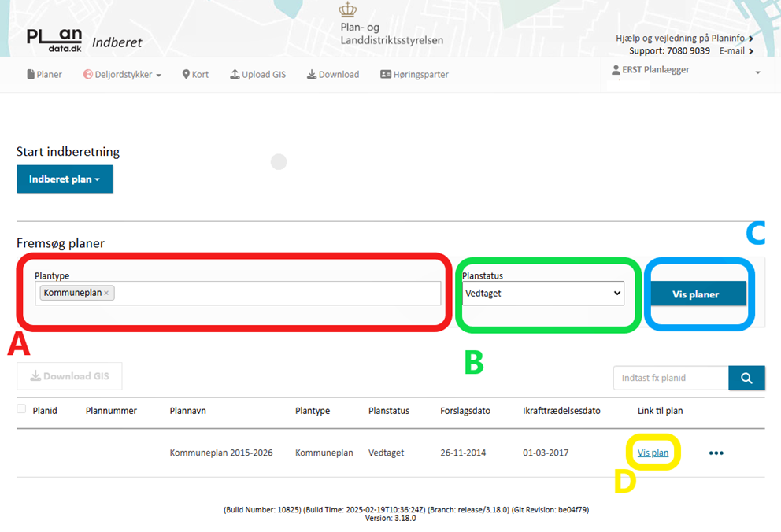Expand the ERST Planlægger user menu

685,71
